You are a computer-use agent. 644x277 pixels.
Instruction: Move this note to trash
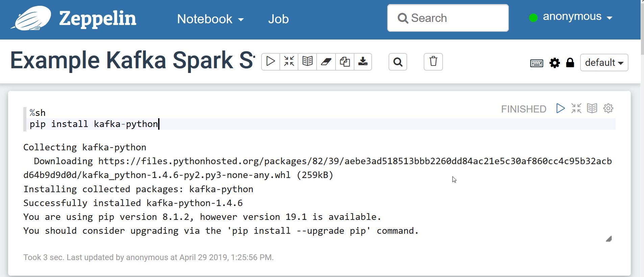(433, 62)
